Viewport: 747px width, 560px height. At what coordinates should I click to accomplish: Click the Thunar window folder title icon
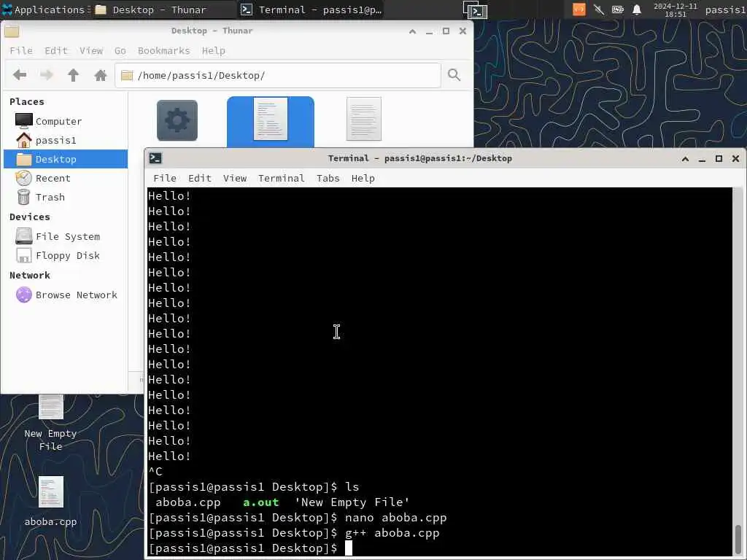(x=12, y=31)
